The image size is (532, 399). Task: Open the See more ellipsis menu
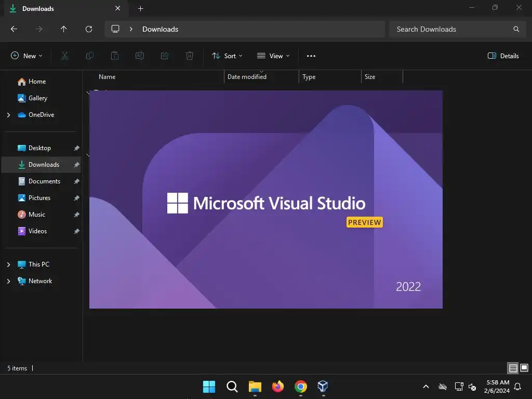pyautogui.click(x=311, y=56)
